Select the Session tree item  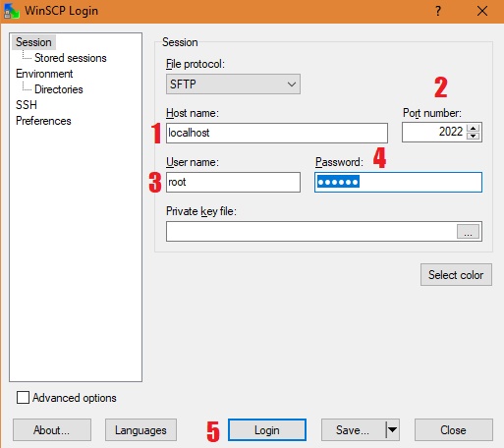pyautogui.click(x=33, y=42)
